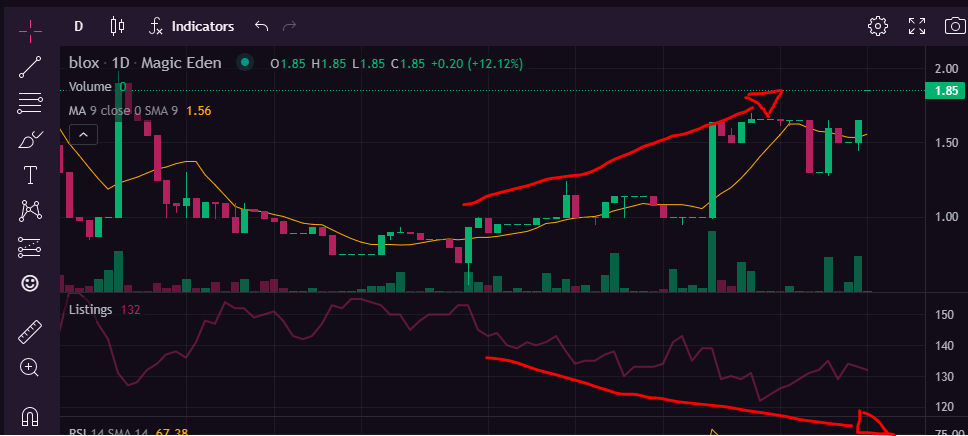Toggle the magnet snap mode
This screenshot has height=436, width=968.
[30, 416]
